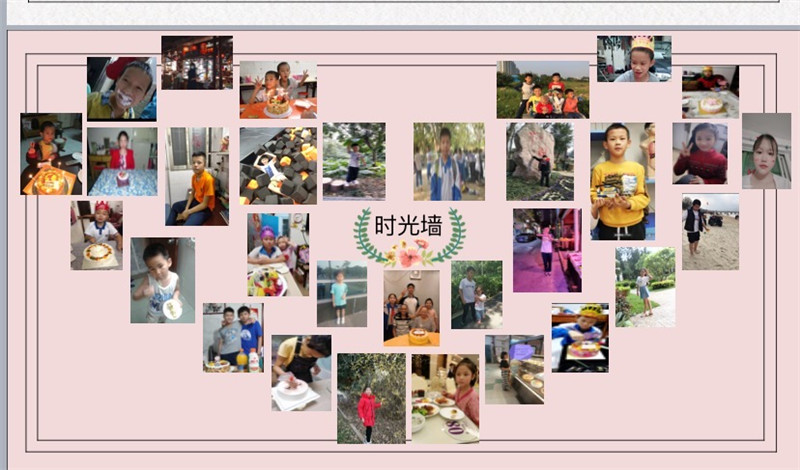Click cake on table with person in red behind
The image size is (800, 470).
click(710, 92)
